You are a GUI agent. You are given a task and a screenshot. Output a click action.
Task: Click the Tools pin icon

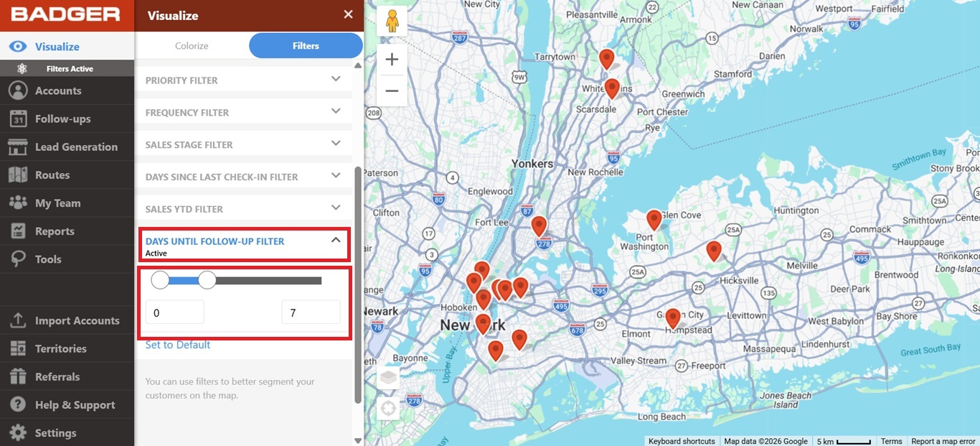click(x=18, y=259)
